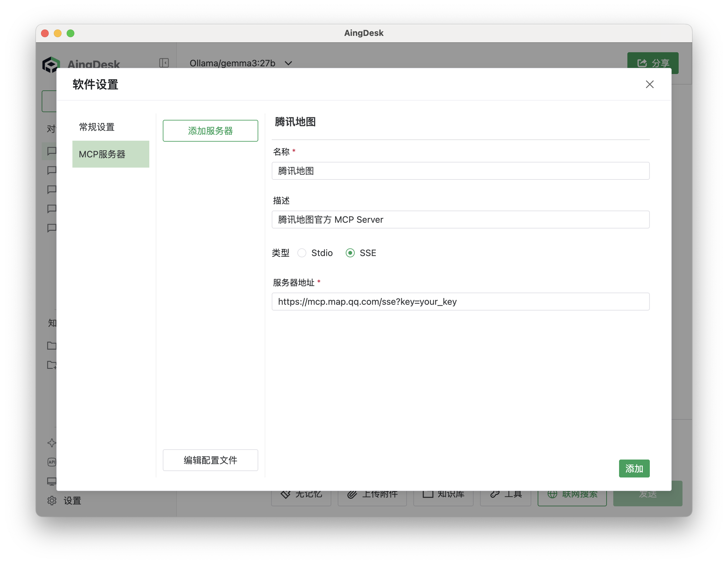Click the sidebar collapse icon
728x564 pixels.
click(164, 63)
